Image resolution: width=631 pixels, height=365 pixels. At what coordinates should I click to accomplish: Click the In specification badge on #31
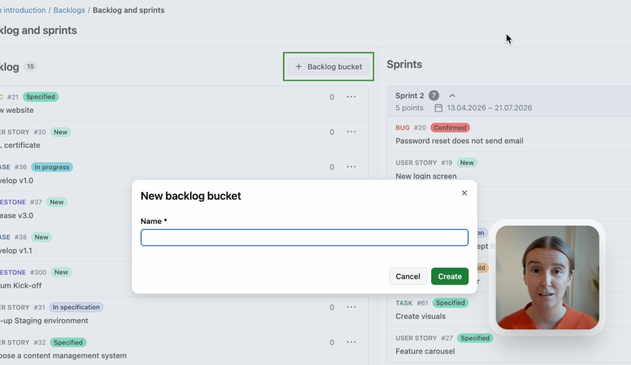coord(76,307)
